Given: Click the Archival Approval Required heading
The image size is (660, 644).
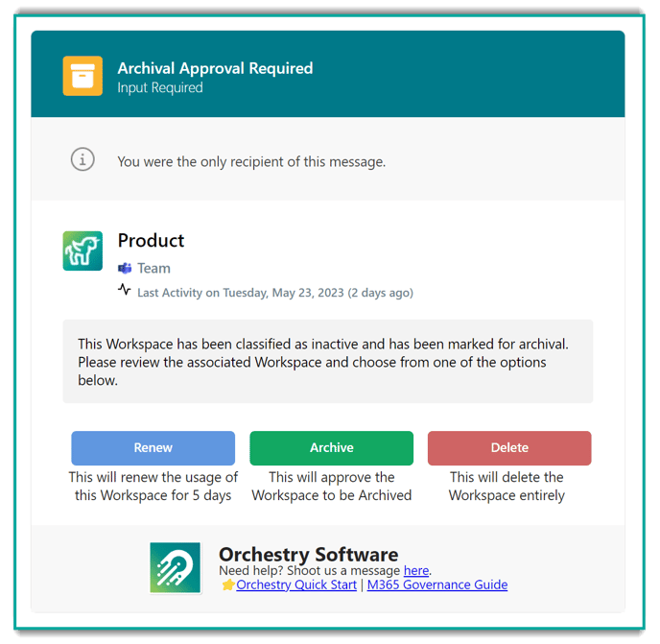Looking at the screenshot, I should 215,68.
